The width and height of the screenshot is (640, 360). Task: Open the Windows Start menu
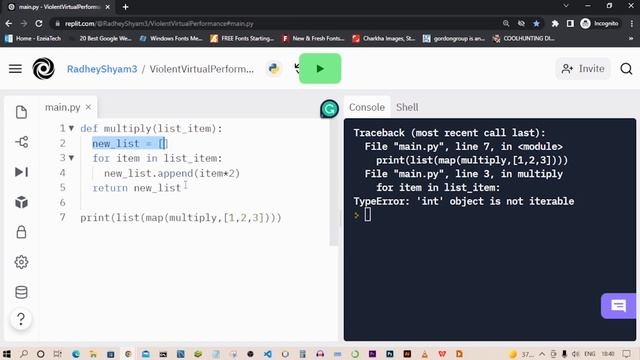click(x=7, y=354)
